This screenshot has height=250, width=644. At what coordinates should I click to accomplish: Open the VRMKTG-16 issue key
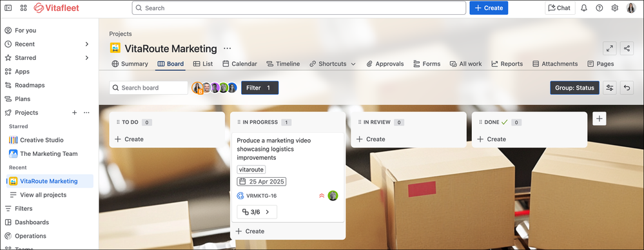[261, 196]
